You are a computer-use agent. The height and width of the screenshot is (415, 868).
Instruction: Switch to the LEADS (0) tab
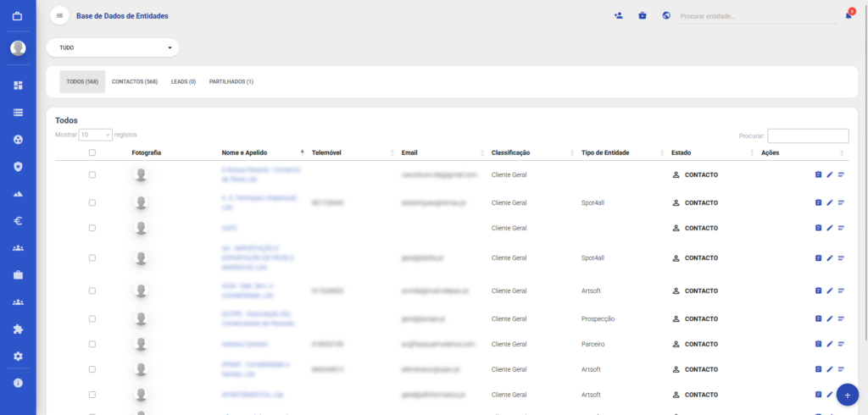[x=183, y=82]
